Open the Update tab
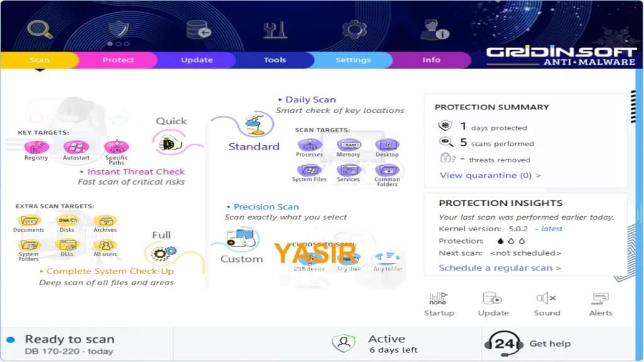Viewport: 644px width, 362px height. tap(197, 60)
